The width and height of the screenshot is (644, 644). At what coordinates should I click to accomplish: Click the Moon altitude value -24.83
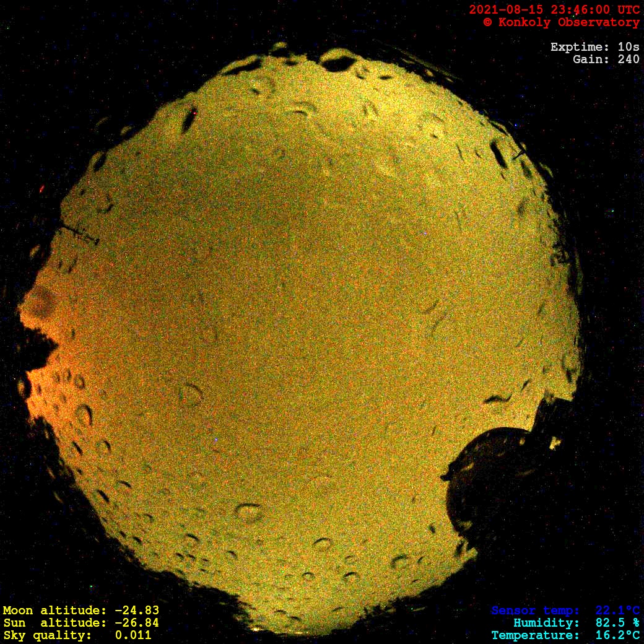(x=136, y=611)
